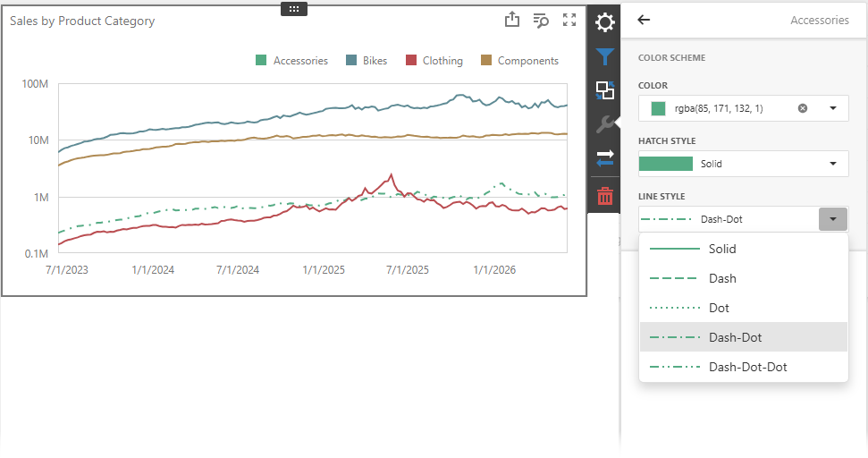Open the convert item arrows menu
This screenshot has height=458, width=868.
[604, 158]
